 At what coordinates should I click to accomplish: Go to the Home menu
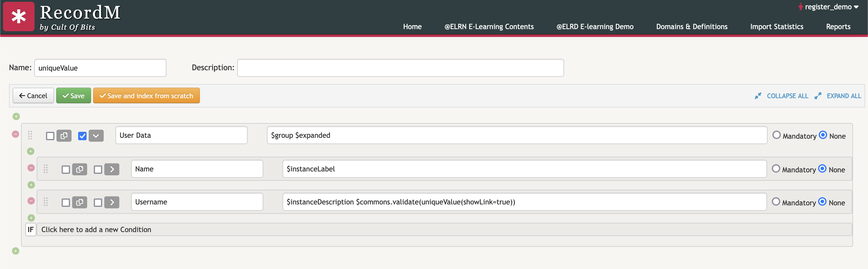pyautogui.click(x=412, y=27)
